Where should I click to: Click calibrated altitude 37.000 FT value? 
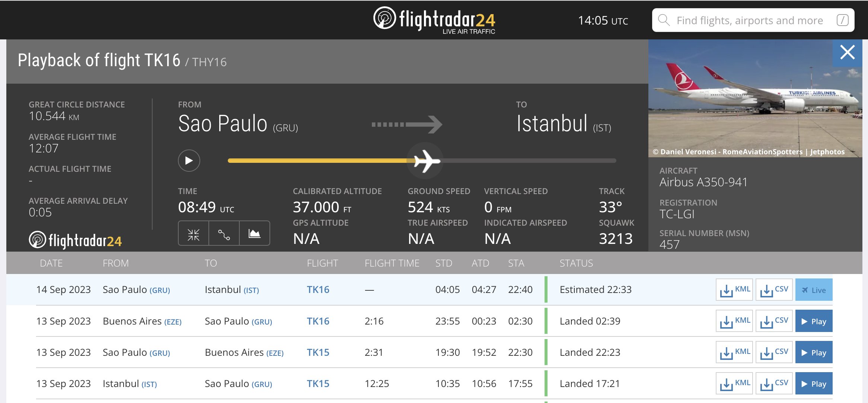pyautogui.click(x=322, y=207)
